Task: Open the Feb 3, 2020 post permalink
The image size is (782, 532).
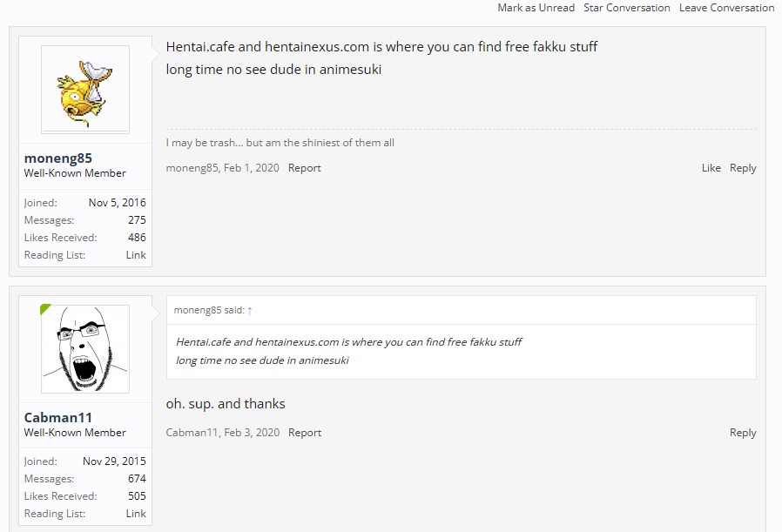Action: click(252, 433)
